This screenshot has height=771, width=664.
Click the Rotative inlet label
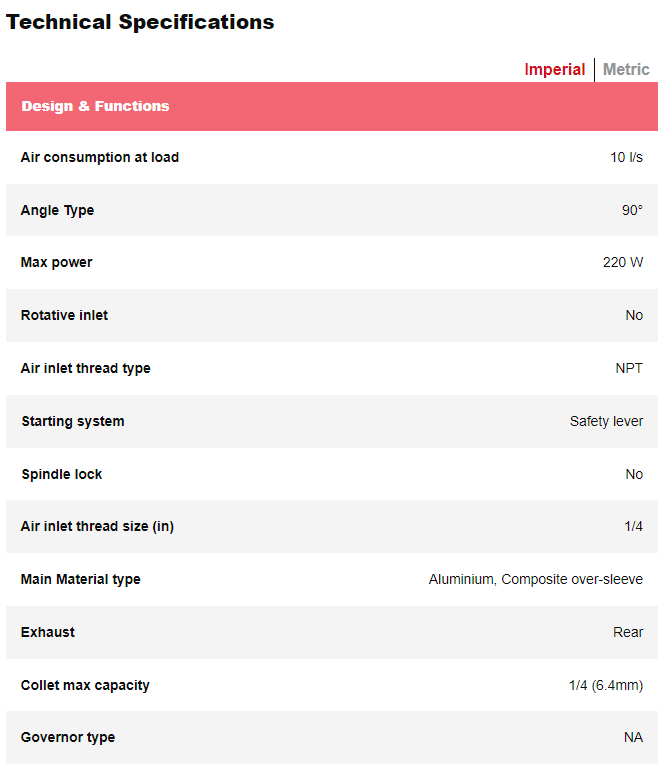coord(64,315)
